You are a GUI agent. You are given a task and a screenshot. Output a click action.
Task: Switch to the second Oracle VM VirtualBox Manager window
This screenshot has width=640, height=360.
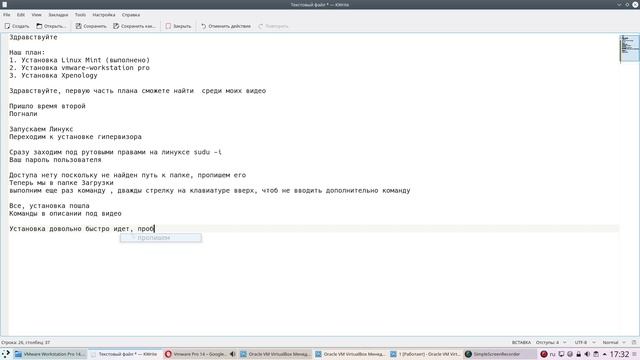click(350, 354)
